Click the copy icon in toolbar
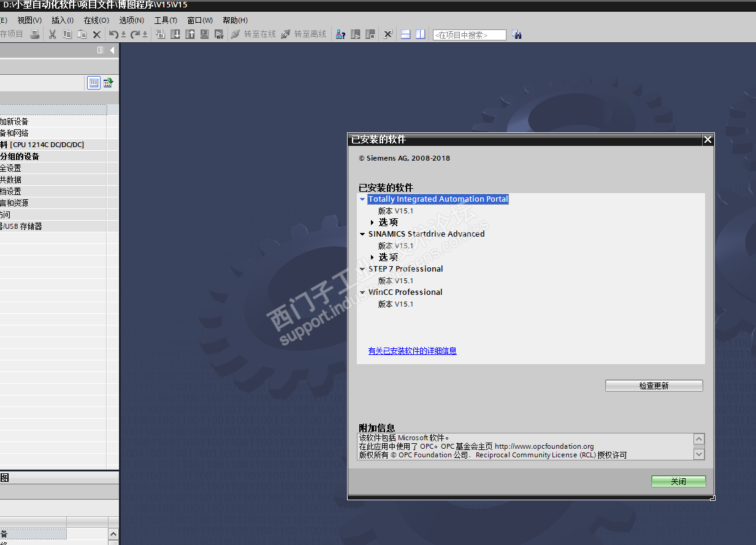Viewport: 756px width, 545px height. [67, 34]
